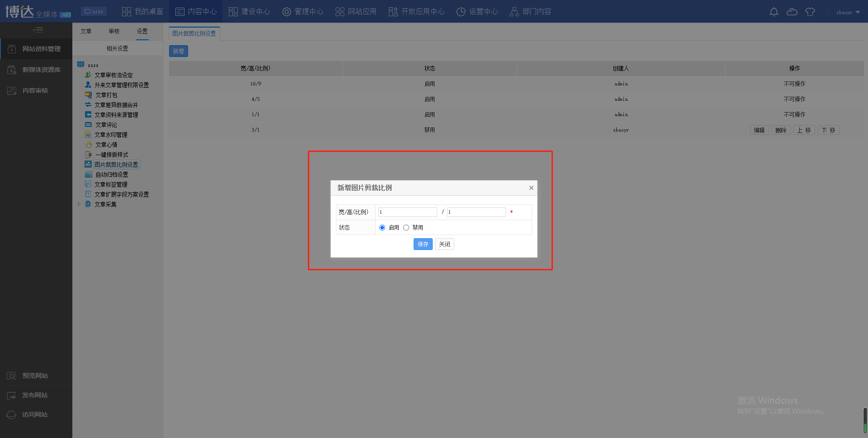Screen dimensions: 868x438
Task: Click 发布网站 in the sidebar
Action: click(x=36, y=395)
